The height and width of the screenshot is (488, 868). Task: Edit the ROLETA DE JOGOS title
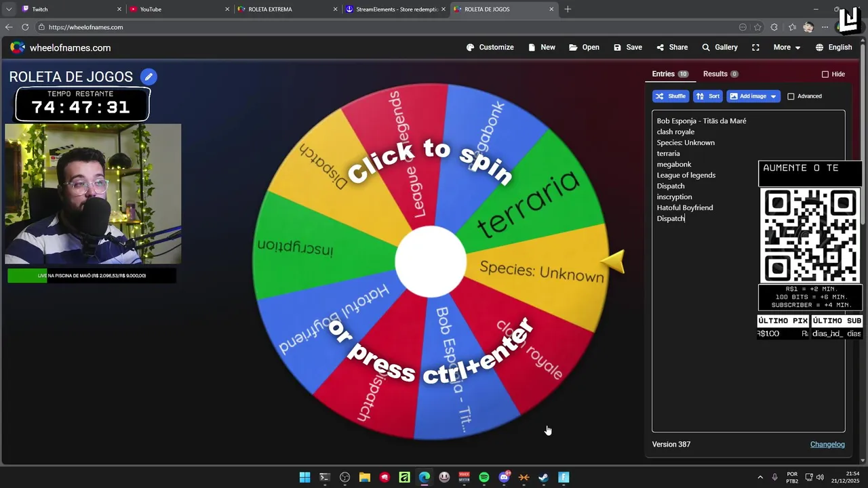pyautogui.click(x=149, y=77)
